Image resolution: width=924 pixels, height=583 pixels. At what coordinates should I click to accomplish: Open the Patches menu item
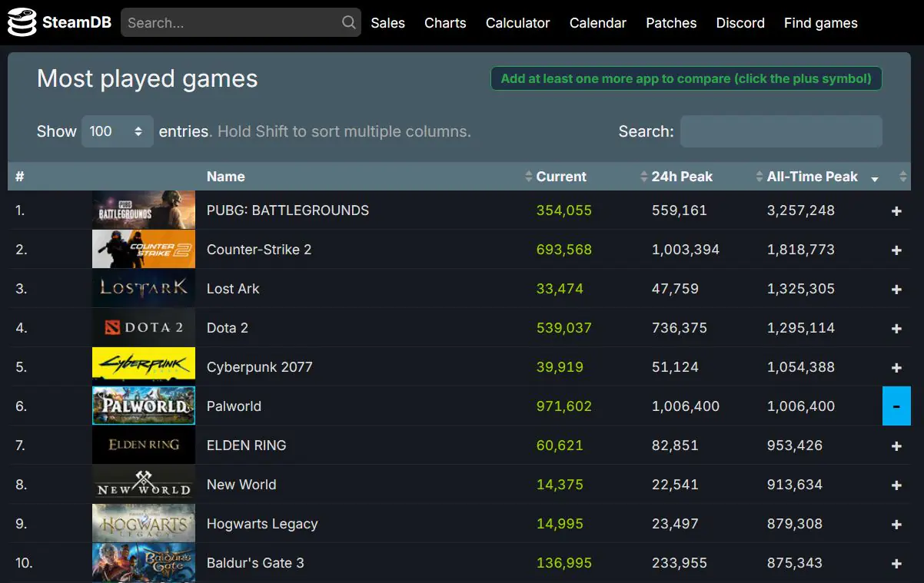[671, 23]
